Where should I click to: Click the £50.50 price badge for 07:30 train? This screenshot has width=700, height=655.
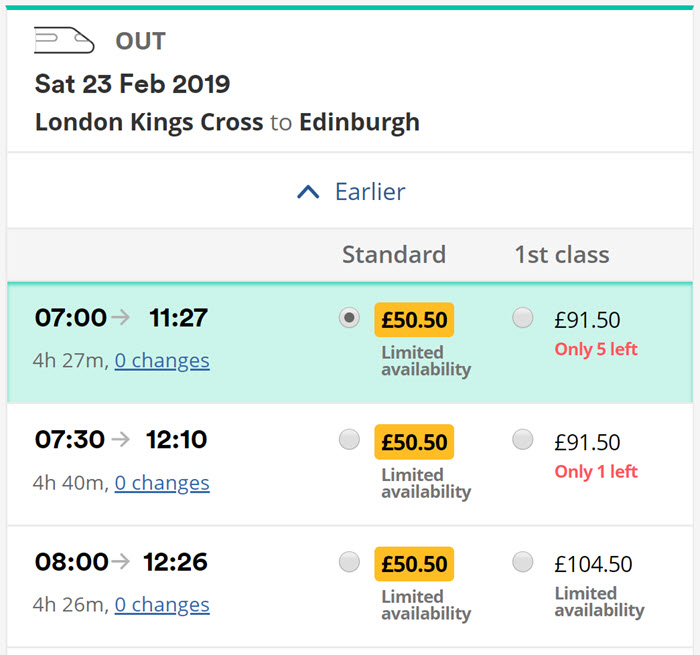[x=414, y=442]
